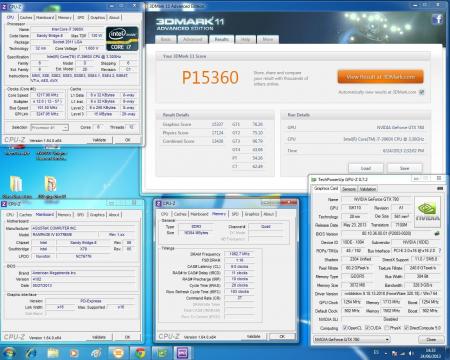Image resolution: width=450 pixels, height=360 pixels.
Task: Open Windows Media Player from the taskbar
Action: pyautogui.click(x=75, y=353)
